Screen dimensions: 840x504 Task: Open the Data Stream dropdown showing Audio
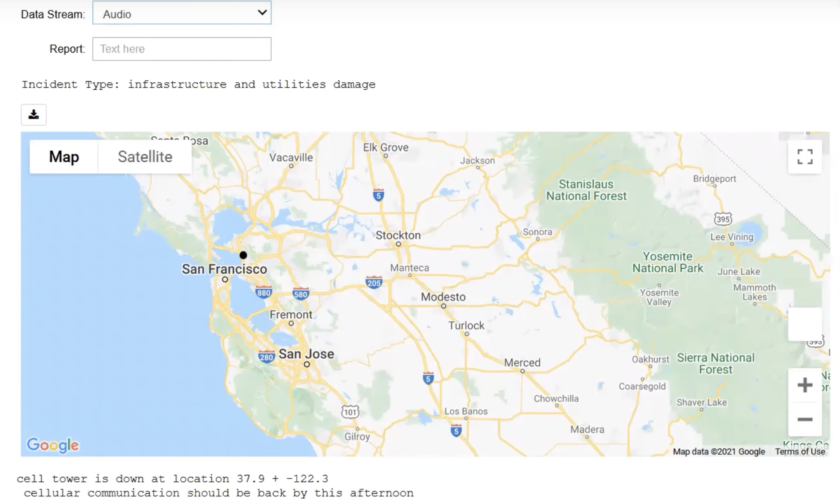[x=182, y=13]
